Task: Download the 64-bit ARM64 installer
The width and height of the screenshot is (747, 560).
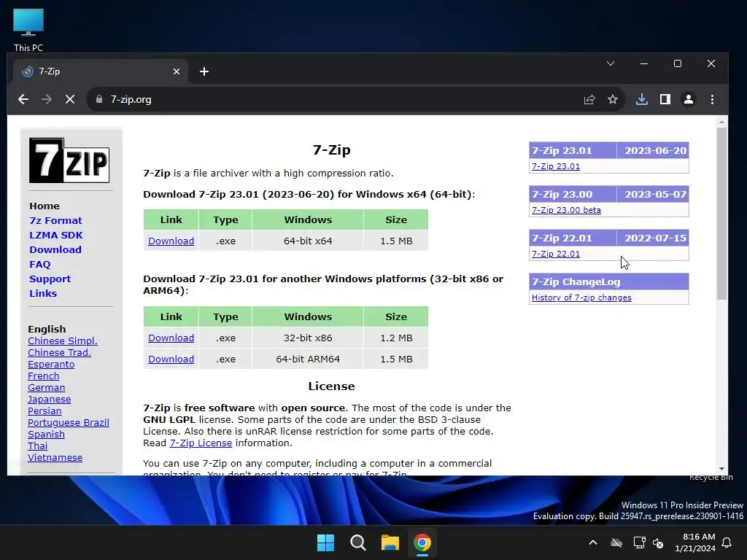Action: point(171,359)
